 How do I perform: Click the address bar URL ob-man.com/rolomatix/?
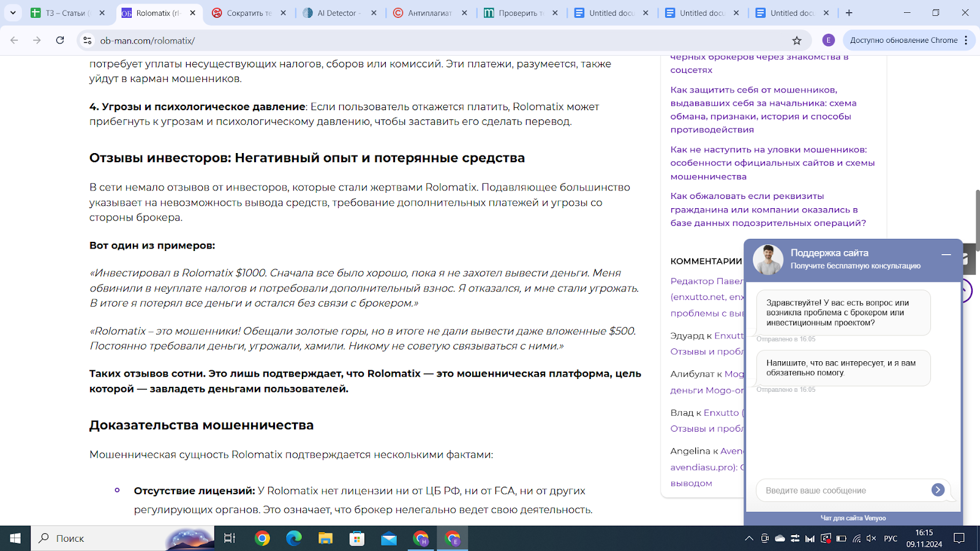148,40
